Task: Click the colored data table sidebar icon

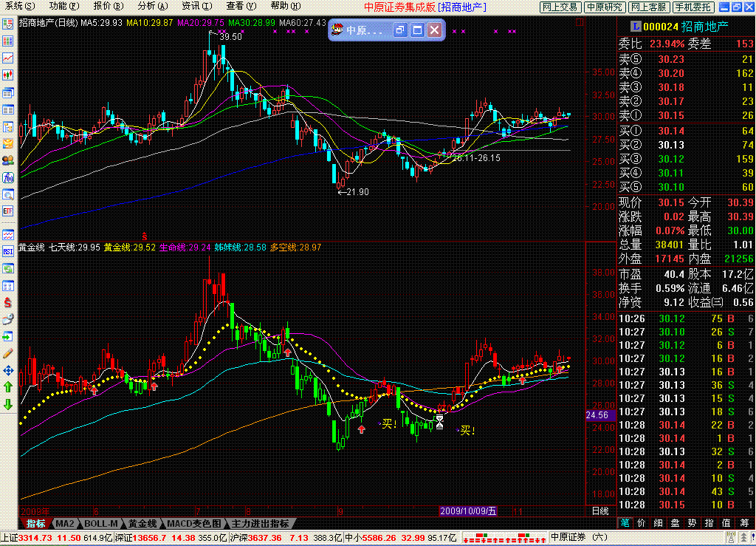Action: [7, 41]
